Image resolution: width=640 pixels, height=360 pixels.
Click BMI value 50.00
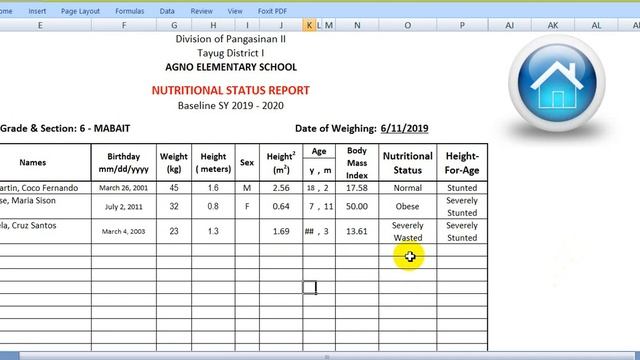357,207
